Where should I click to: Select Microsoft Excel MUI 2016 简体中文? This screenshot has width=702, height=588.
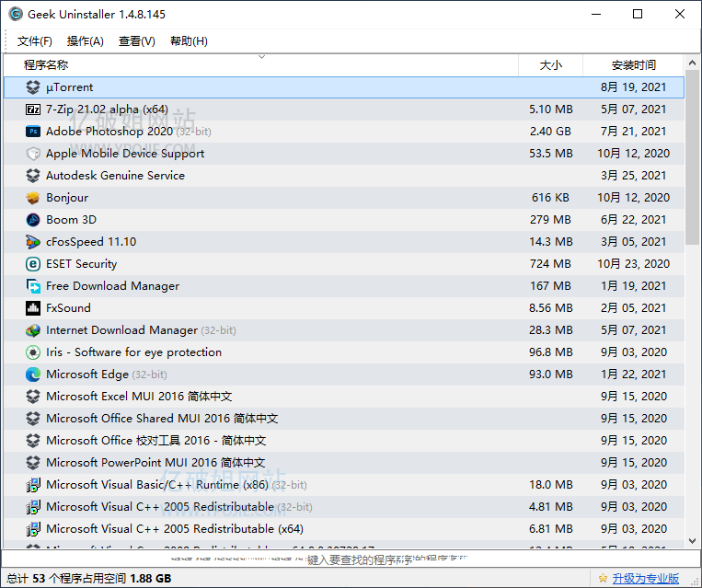tap(139, 397)
